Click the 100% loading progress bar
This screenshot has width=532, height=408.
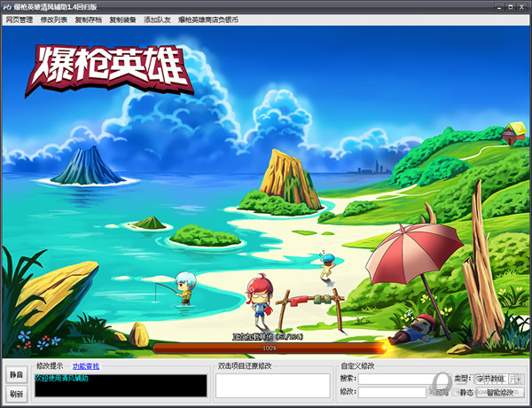click(270, 348)
